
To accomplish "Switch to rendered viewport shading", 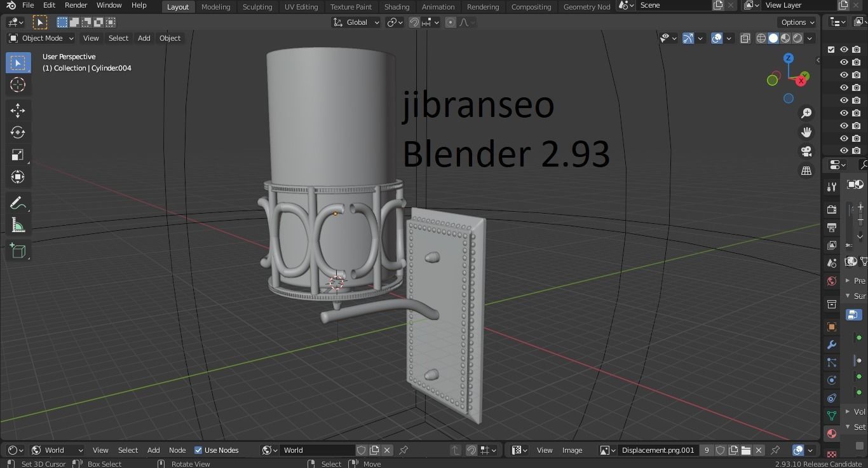I will [x=797, y=38].
